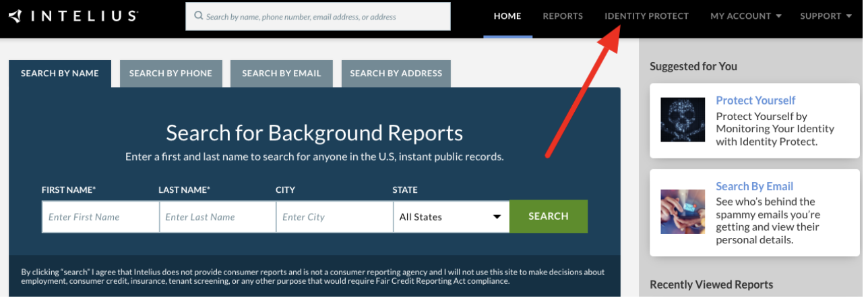
Task: Click the First Name input field
Action: 100,217
